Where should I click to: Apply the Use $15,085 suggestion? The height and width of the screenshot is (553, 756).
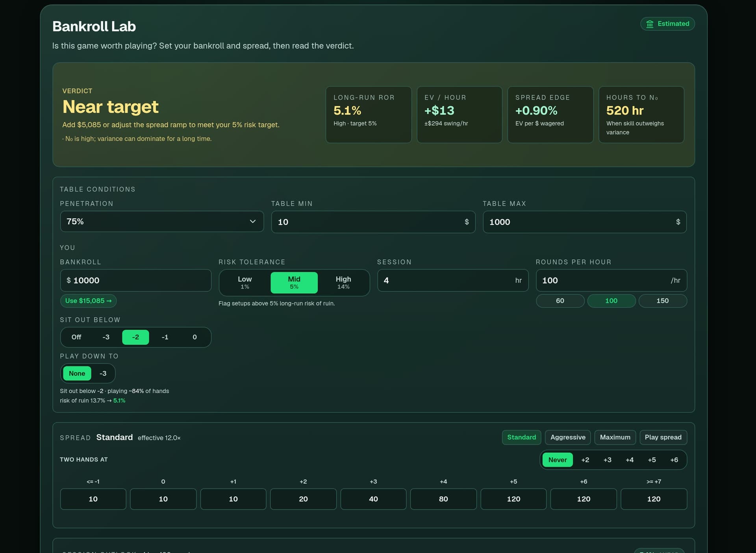[x=88, y=301]
